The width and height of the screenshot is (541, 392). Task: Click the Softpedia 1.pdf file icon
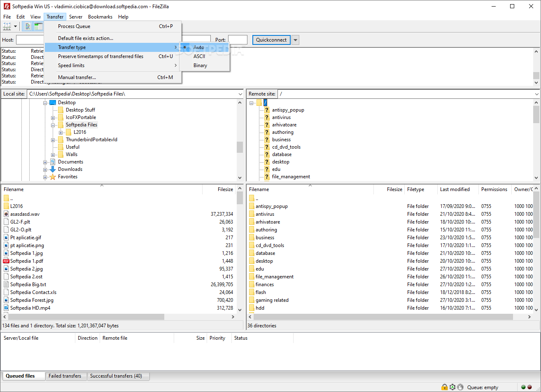coord(6,261)
